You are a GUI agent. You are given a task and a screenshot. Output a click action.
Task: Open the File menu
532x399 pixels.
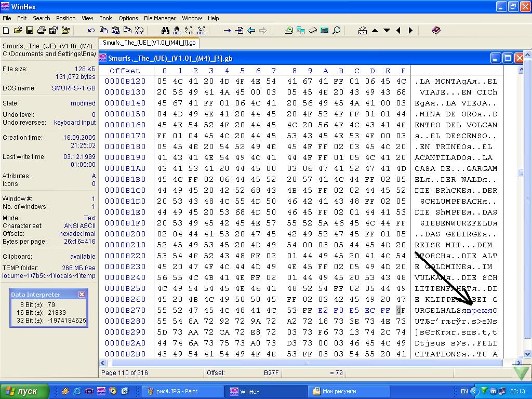coord(7,18)
